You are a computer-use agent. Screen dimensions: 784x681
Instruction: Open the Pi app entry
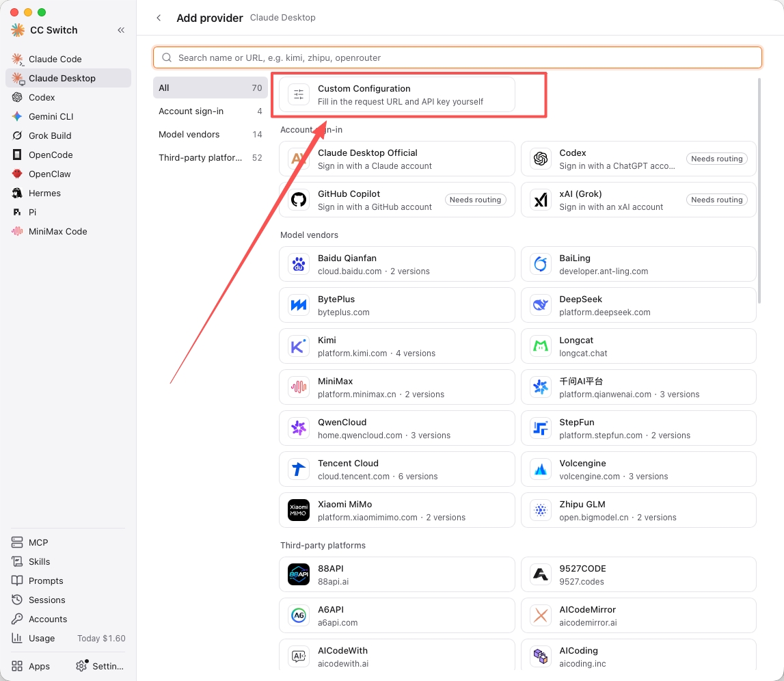(68, 212)
